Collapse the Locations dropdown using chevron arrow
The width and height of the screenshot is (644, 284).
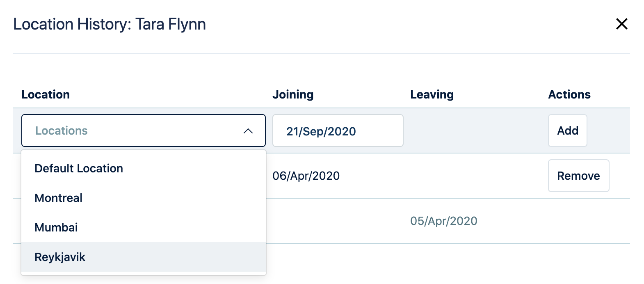pyautogui.click(x=248, y=131)
